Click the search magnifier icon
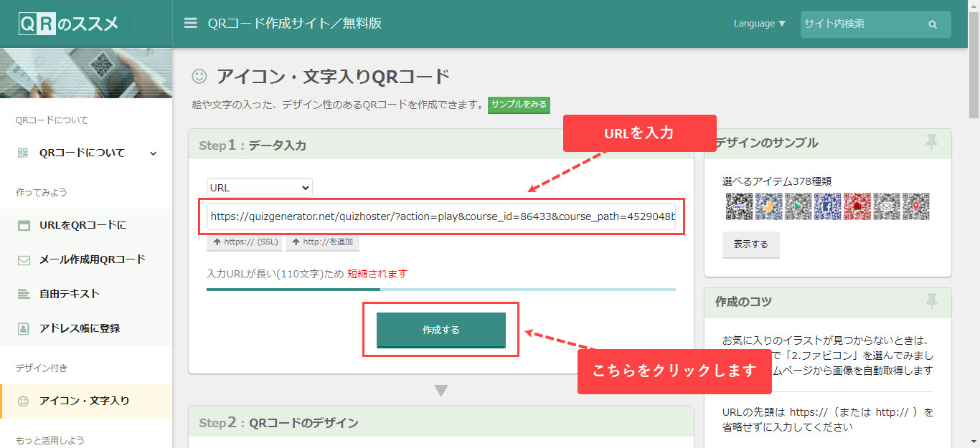Viewport: 980px width, 448px height. (933, 24)
